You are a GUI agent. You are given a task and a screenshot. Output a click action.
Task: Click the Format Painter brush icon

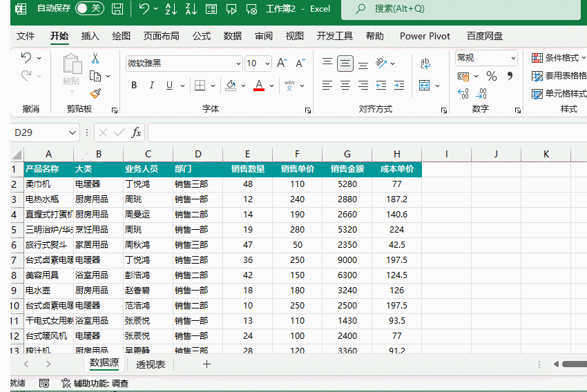coord(95,93)
